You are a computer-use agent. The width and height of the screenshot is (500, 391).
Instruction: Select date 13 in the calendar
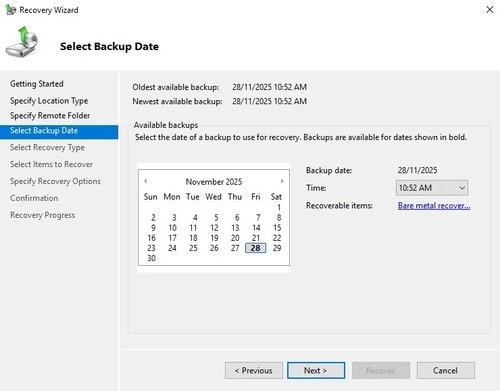point(235,228)
